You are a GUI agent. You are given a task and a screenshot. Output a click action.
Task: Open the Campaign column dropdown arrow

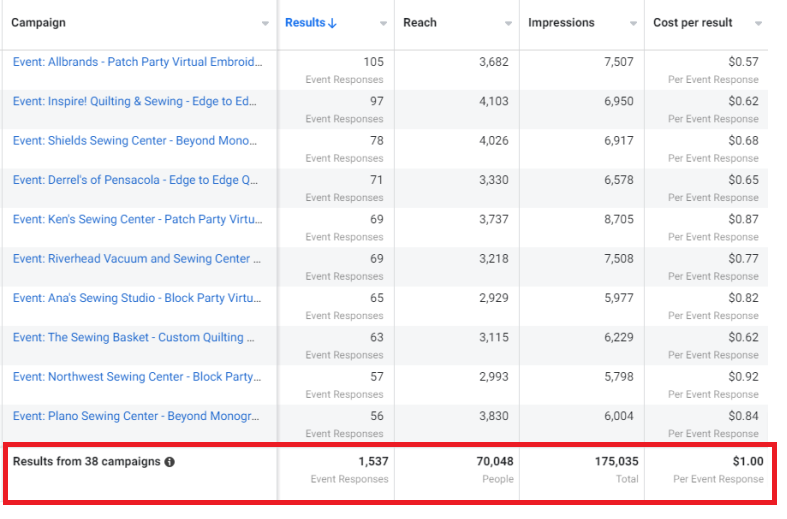click(x=265, y=23)
